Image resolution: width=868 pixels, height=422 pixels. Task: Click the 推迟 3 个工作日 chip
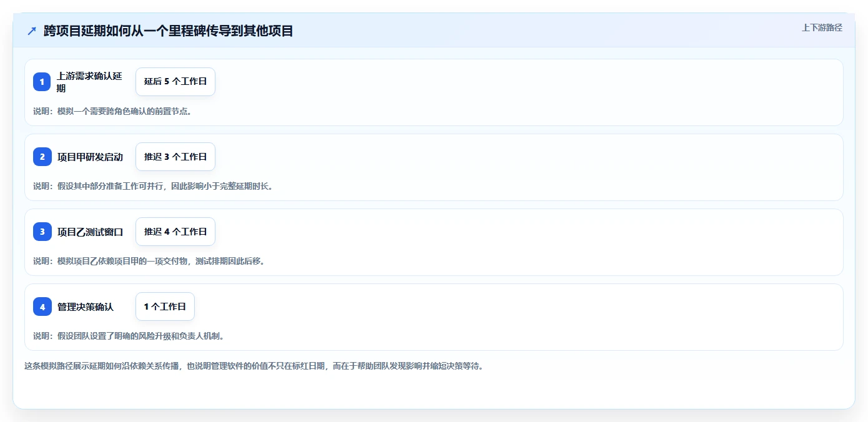click(x=175, y=157)
